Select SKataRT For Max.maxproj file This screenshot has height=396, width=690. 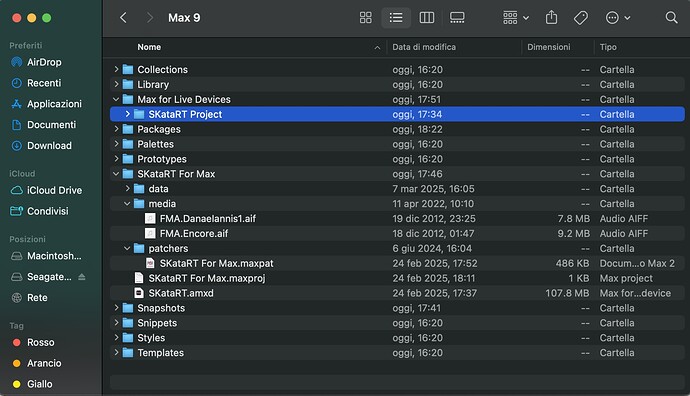397,278
